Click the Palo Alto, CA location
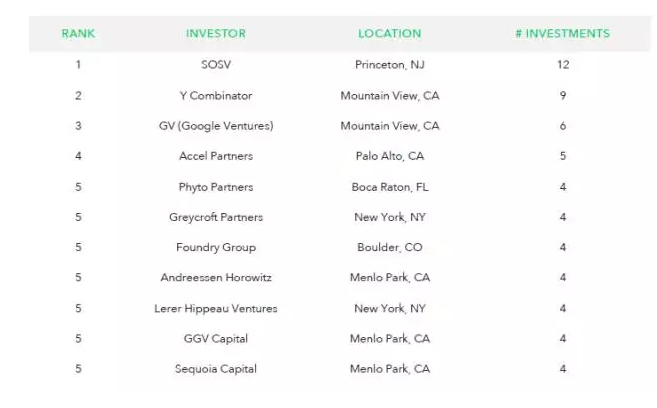657x408 pixels. click(x=390, y=156)
